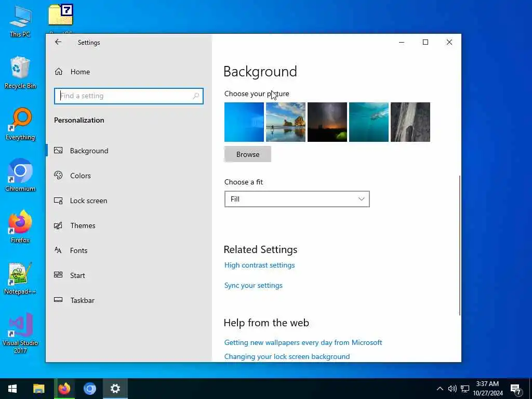
Task: Open File Explorer from taskbar
Action: (x=38, y=389)
